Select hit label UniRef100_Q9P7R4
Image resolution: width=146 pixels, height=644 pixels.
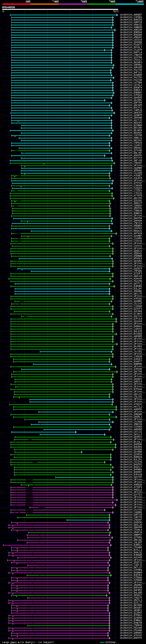[x=131, y=103]
